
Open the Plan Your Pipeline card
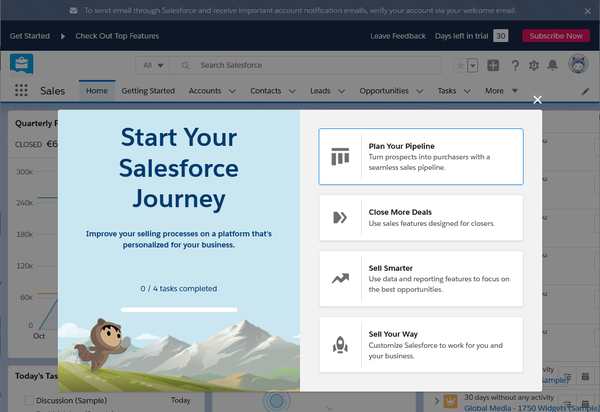click(x=421, y=156)
